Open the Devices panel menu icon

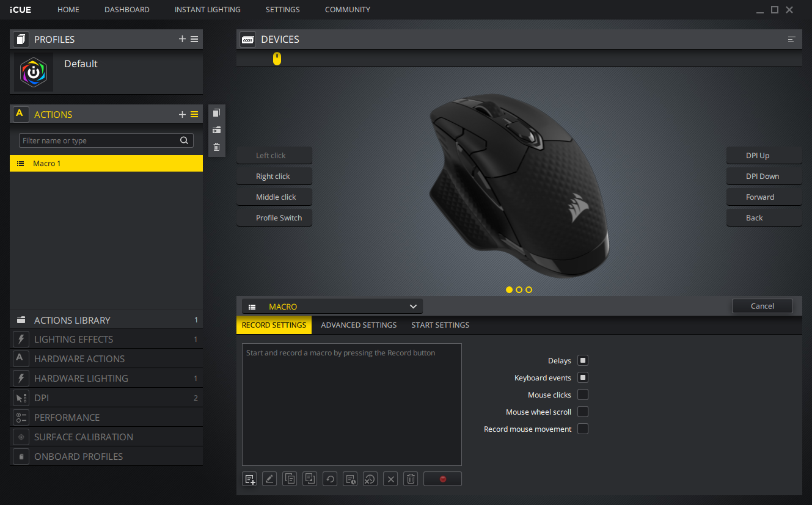[792, 39]
